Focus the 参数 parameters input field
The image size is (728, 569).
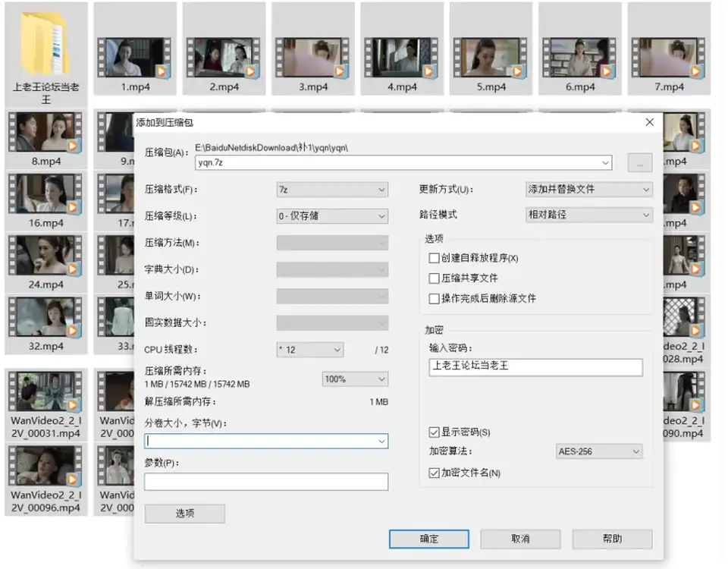pos(266,482)
